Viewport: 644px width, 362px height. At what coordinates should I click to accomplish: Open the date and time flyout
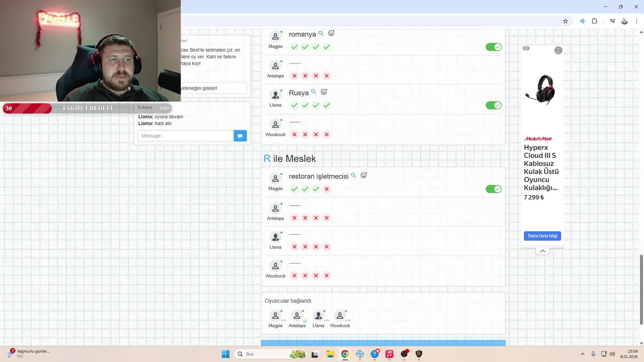[x=629, y=354]
